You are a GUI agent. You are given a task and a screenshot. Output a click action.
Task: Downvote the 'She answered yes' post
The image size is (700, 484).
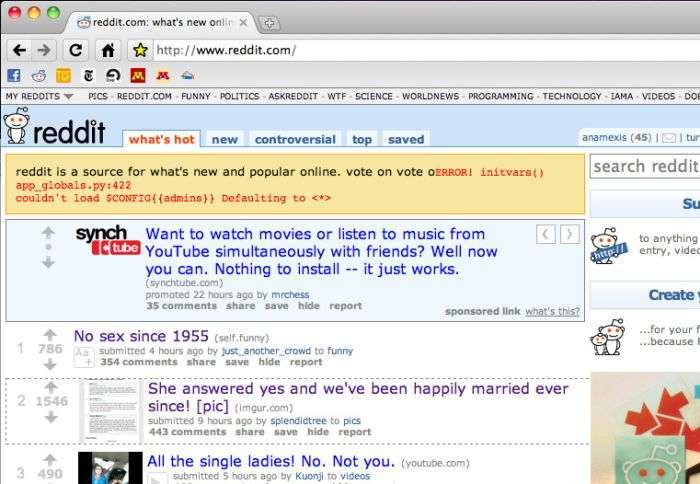pos(51,417)
